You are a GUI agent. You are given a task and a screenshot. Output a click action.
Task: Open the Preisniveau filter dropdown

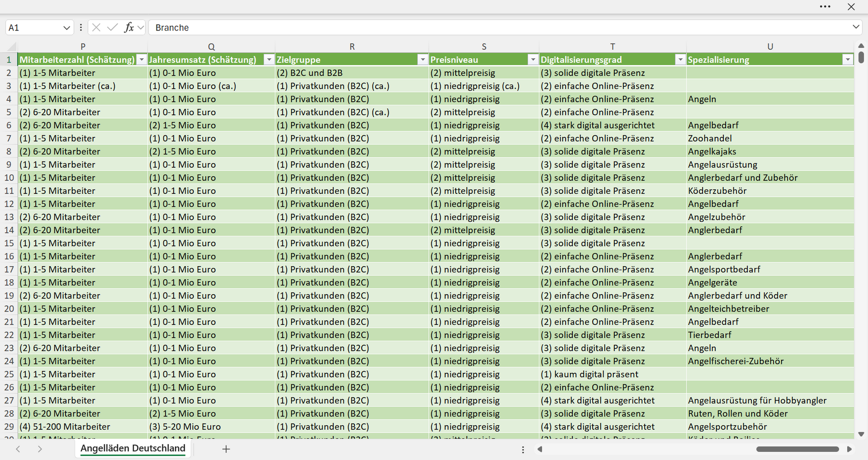click(533, 60)
